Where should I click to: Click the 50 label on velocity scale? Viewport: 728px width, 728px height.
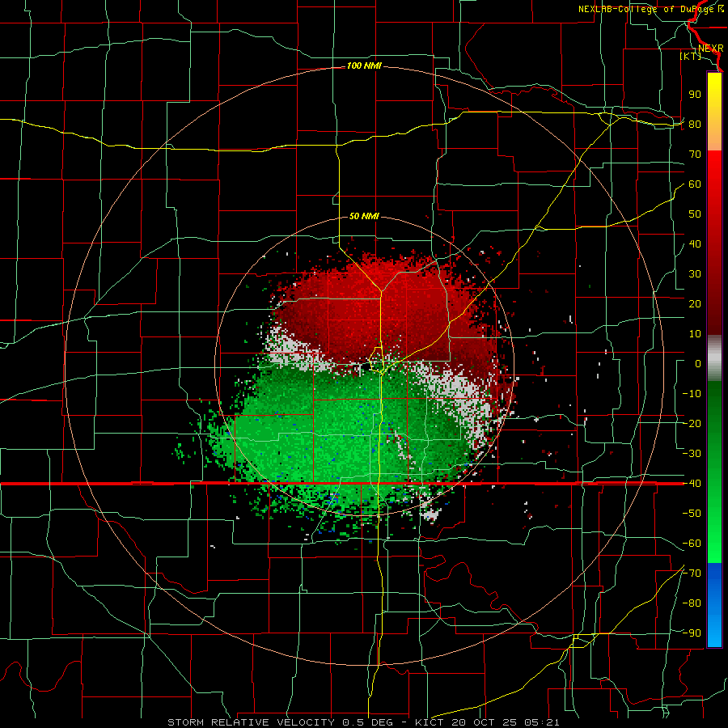(x=695, y=214)
